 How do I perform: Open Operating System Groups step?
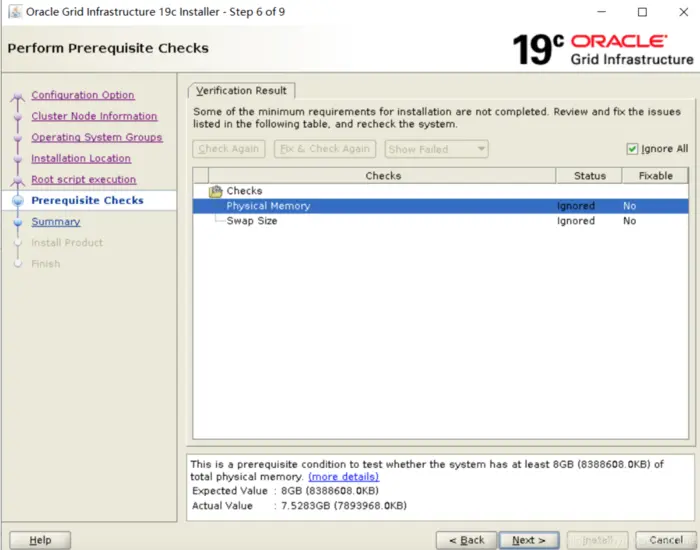point(97,137)
